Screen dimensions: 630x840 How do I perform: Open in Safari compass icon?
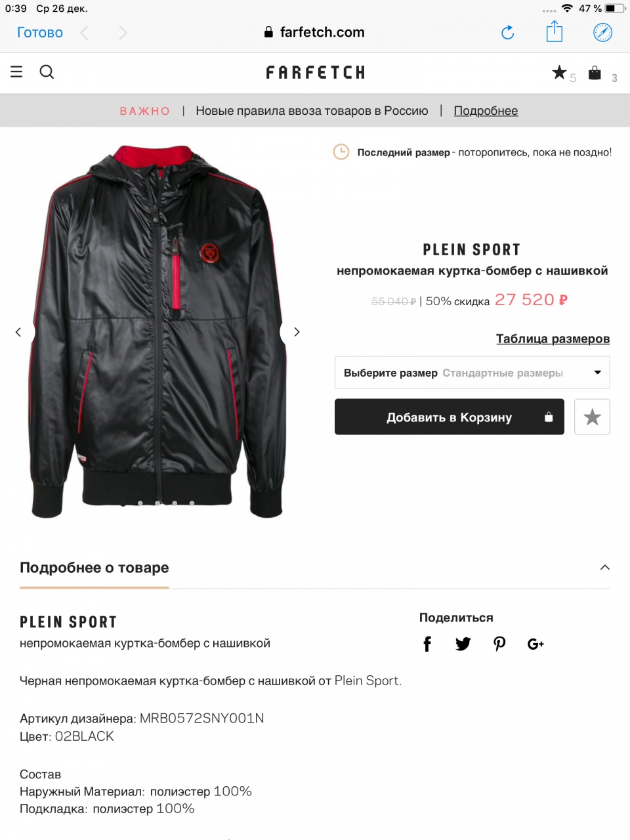click(602, 32)
